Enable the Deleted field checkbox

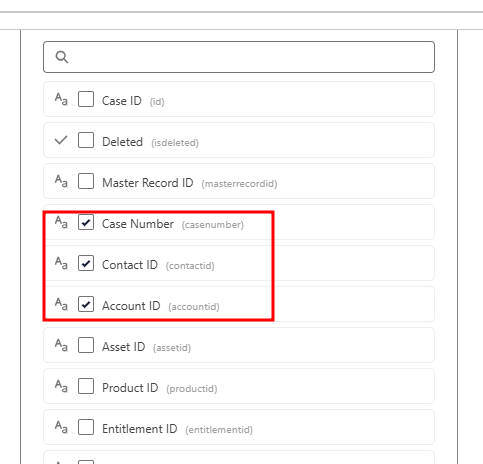point(86,140)
